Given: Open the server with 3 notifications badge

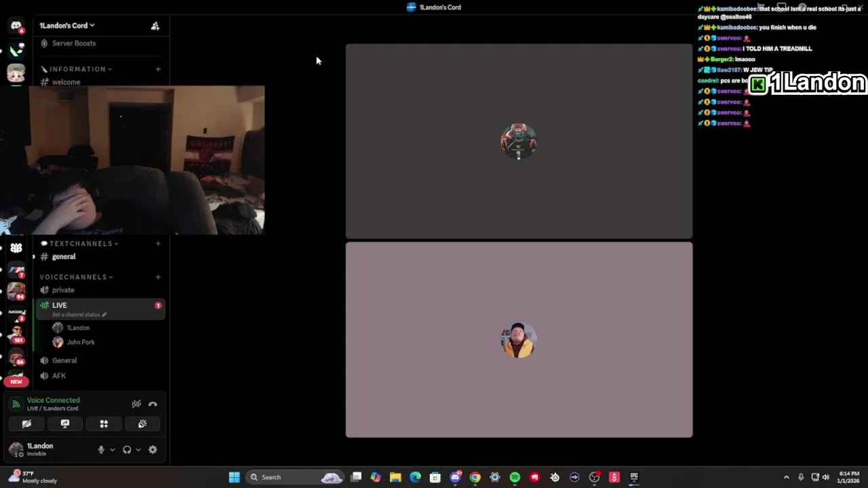Looking at the screenshot, I should click(x=16, y=313).
